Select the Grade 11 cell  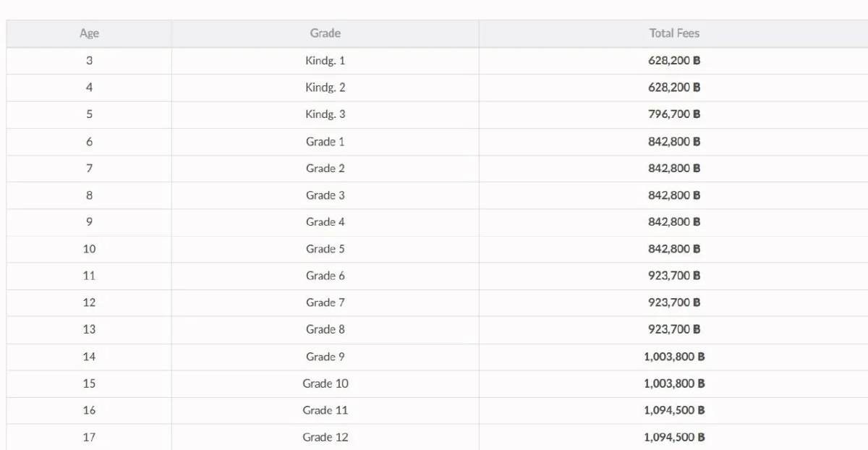pyautogui.click(x=325, y=410)
